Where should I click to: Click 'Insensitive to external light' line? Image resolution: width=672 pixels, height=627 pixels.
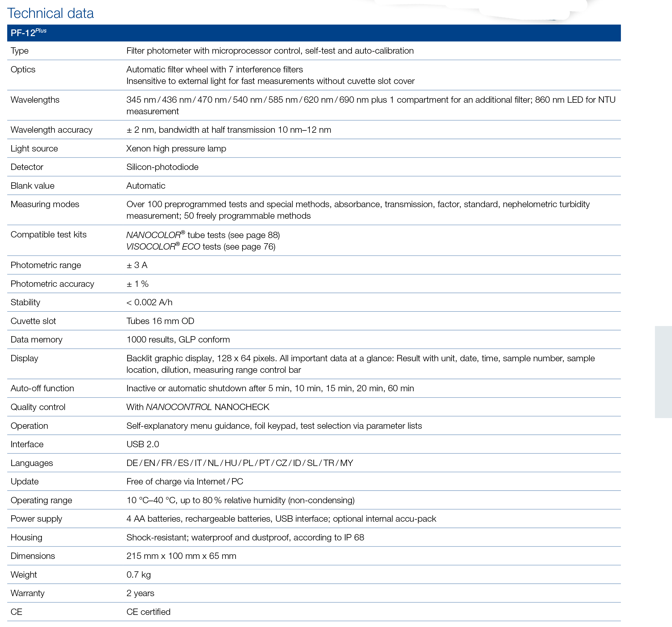click(x=270, y=81)
